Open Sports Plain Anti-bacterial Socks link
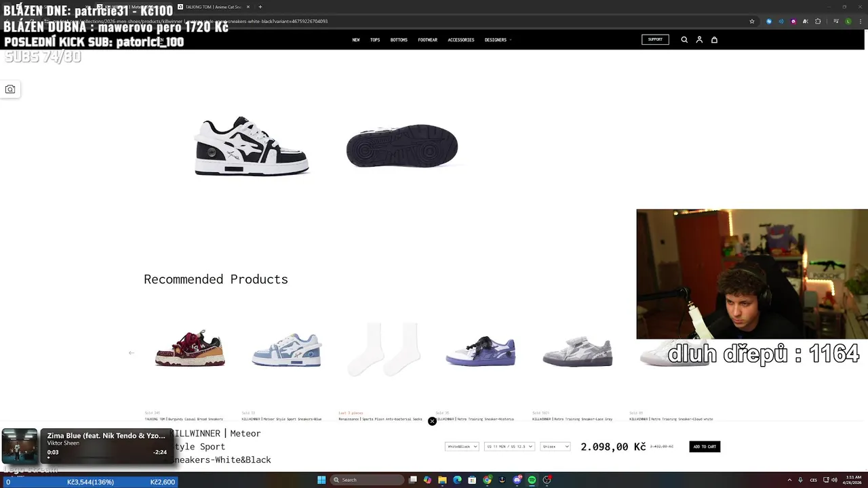This screenshot has width=868, height=488. (x=380, y=419)
